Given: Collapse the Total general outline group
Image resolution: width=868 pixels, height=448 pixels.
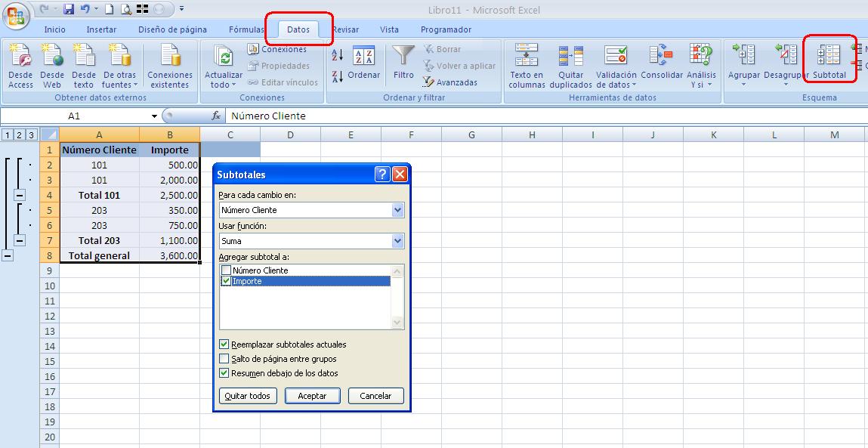Looking at the screenshot, I should (x=8, y=256).
